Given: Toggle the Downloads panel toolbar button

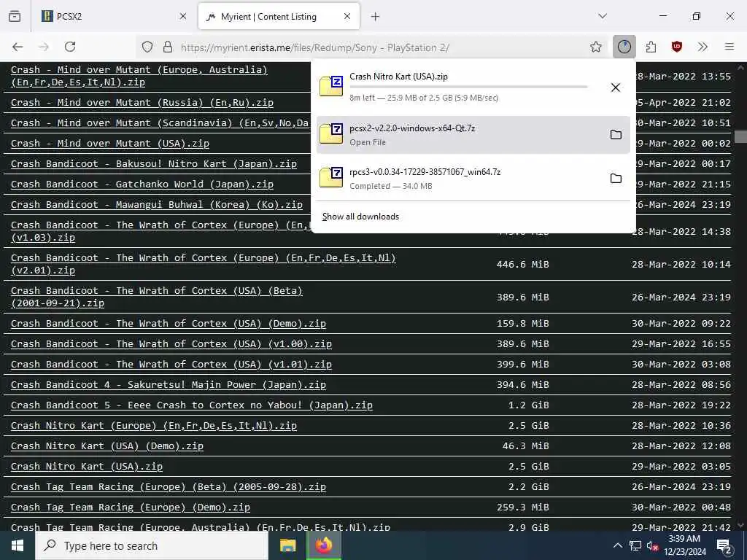Looking at the screenshot, I should click(624, 47).
